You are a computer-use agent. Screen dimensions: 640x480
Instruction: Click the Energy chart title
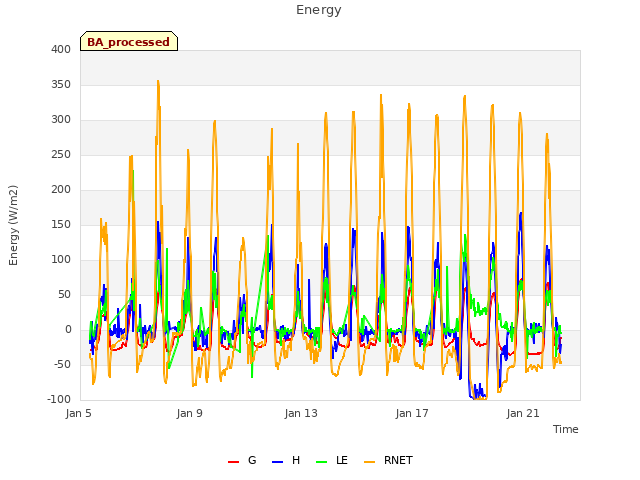[319, 10]
